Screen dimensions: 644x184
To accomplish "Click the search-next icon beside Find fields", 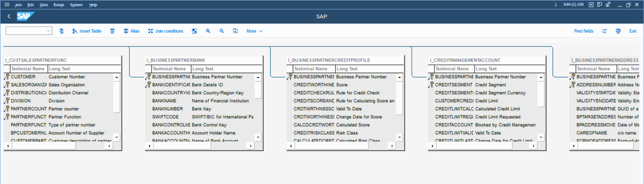I will click(604, 31).
